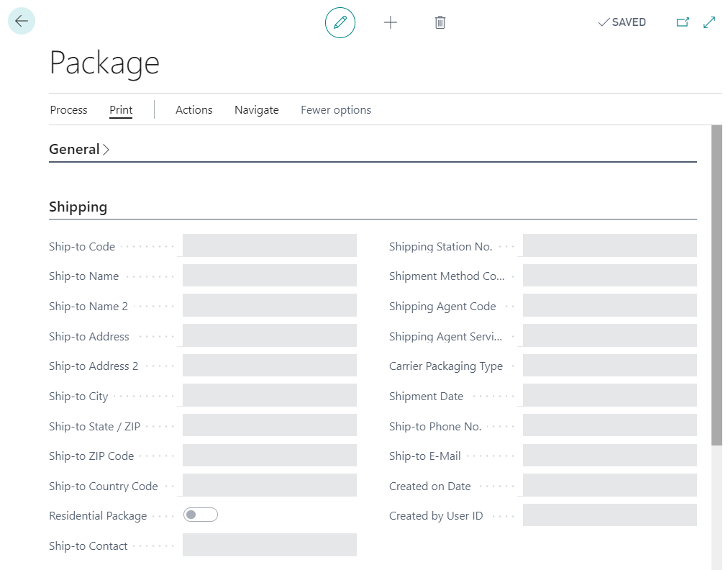This screenshot has height=570, width=728.
Task: Open the Navigate menu
Action: coord(256,110)
